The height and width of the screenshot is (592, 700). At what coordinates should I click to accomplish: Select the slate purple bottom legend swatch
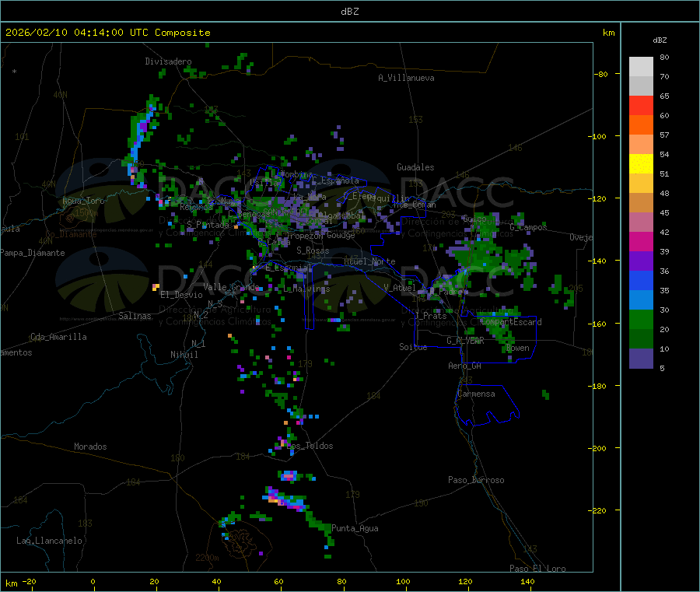[x=641, y=359]
